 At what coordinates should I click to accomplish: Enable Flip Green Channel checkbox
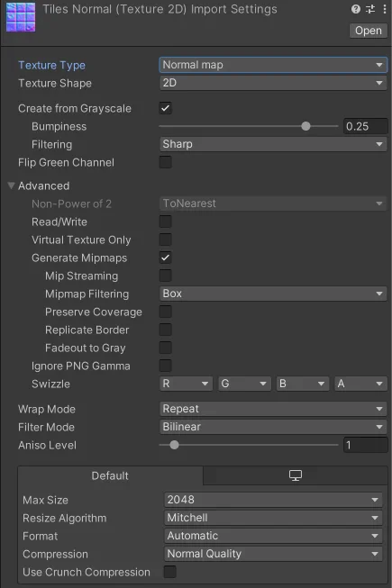[x=166, y=162]
